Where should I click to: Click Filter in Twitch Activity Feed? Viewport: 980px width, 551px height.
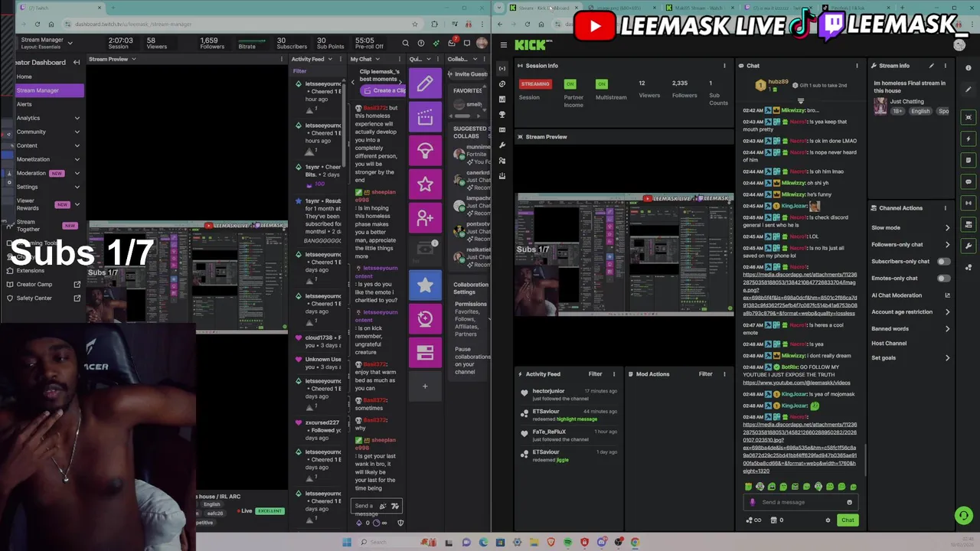[299, 71]
